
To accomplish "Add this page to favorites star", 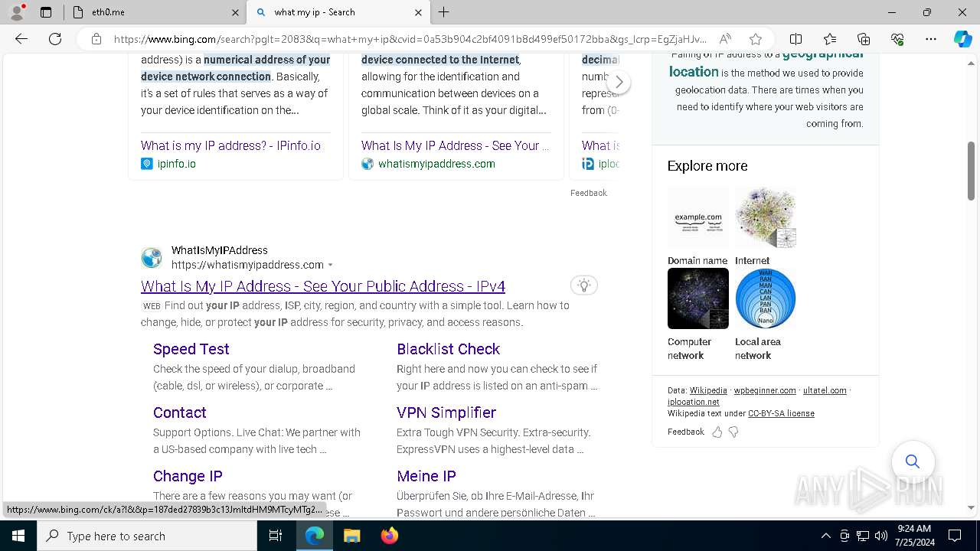I will tap(756, 39).
